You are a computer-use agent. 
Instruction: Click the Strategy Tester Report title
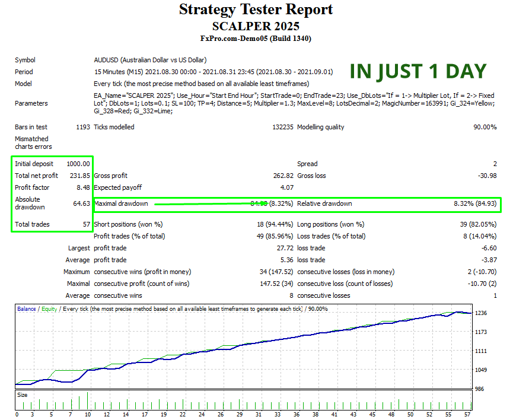tap(256, 10)
